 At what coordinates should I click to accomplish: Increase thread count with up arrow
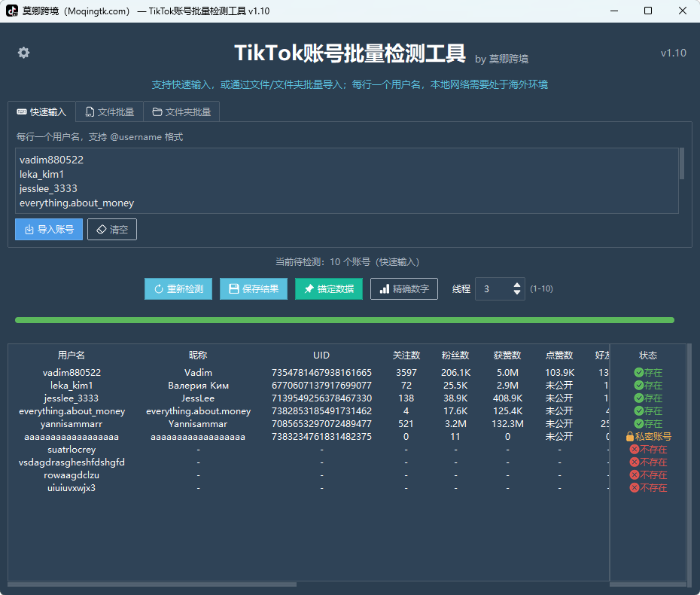[517, 285]
